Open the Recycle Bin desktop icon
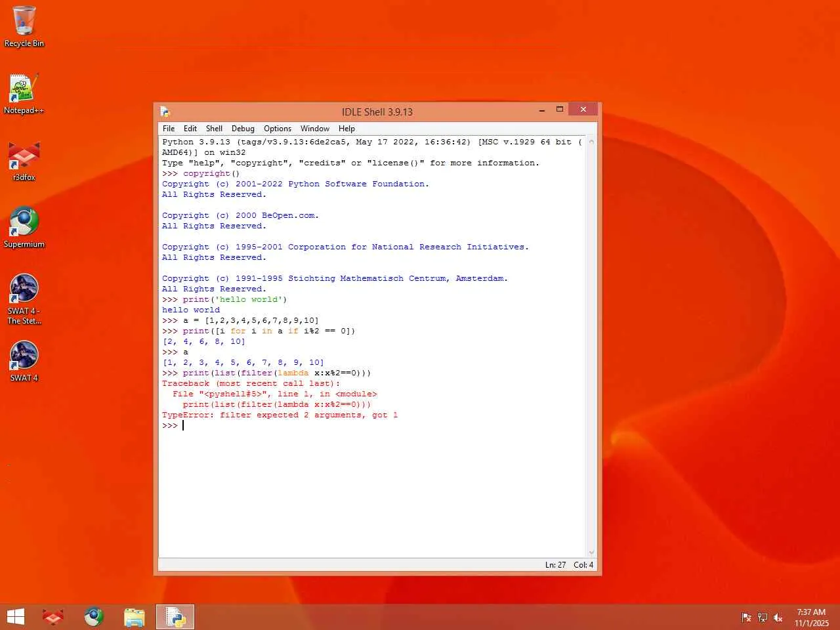This screenshot has width=840, height=630. coord(24,27)
